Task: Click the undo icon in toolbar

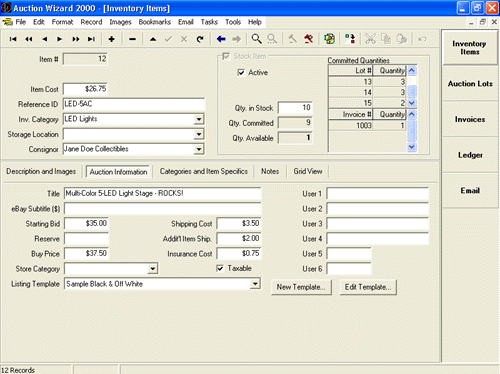Action: [422, 39]
